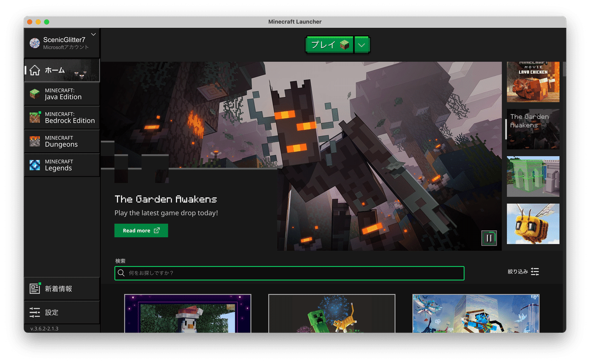The width and height of the screenshot is (590, 364).
Task: Click the house icon beside ホーム
Action: point(34,70)
